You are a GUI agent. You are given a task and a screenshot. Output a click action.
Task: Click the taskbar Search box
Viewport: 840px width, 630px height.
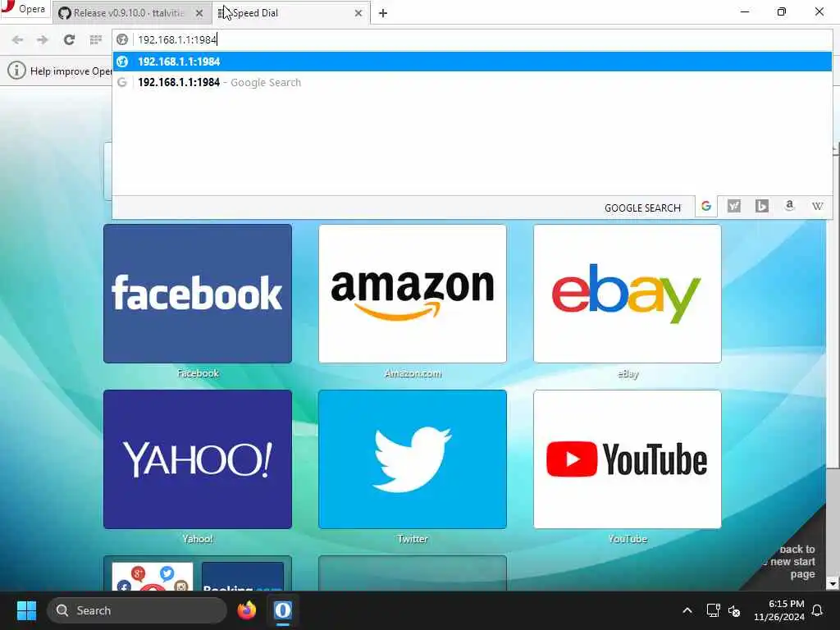[x=137, y=610]
